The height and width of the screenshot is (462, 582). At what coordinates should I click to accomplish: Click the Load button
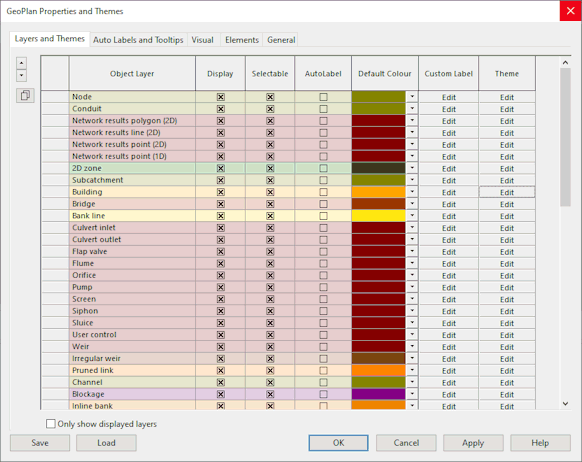tap(106, 443)
